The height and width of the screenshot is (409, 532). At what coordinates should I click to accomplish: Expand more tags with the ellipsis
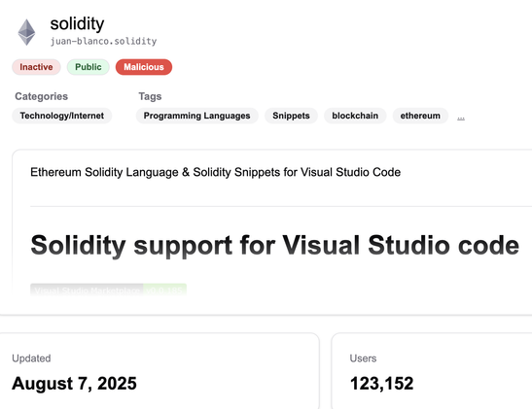point(461,118)
